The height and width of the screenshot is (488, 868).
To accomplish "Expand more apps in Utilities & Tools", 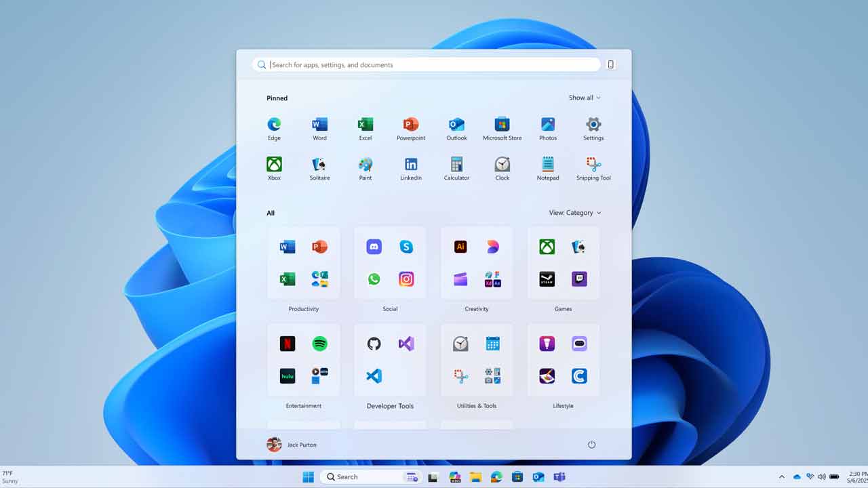I will tap(493, 376).
